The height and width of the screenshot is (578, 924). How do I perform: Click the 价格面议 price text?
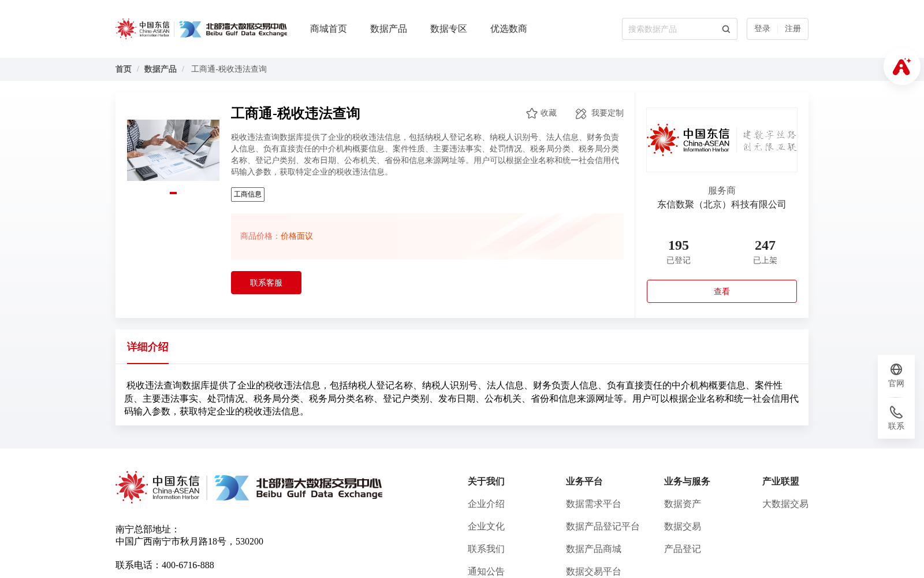(297, 236)
